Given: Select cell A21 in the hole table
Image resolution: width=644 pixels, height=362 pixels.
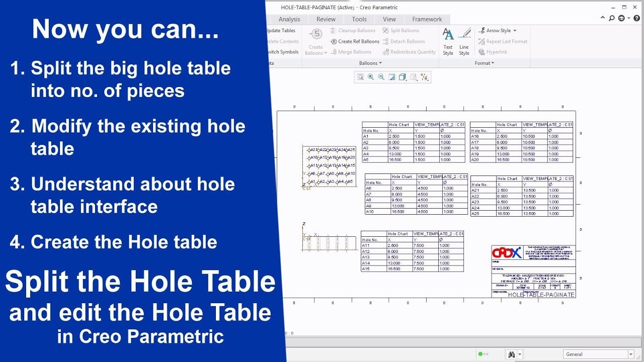Looking at the screenshot, I should click(483, 191).
